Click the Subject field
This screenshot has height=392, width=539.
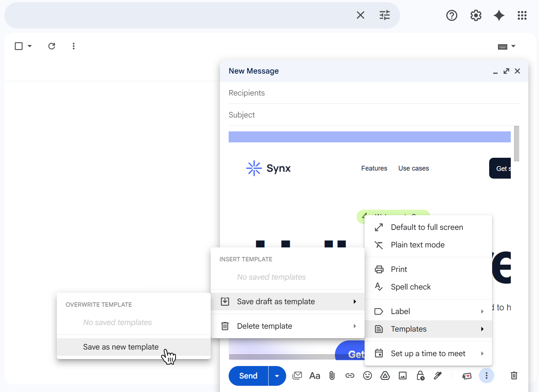pos(374,115)
